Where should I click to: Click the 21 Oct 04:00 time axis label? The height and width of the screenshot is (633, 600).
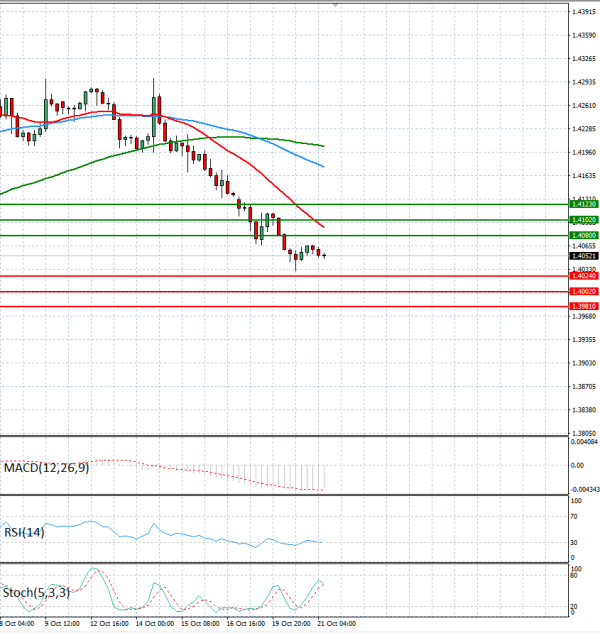[x=336, y=624]
